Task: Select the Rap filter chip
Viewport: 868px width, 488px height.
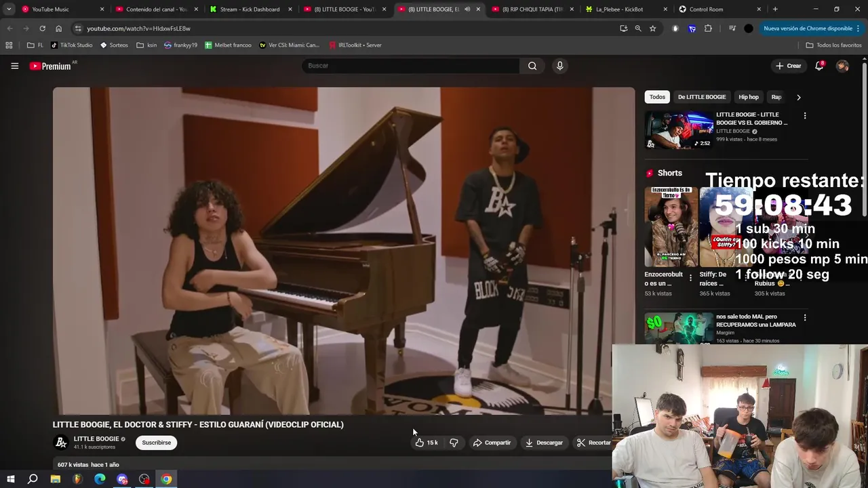Action: pos(776,97)
